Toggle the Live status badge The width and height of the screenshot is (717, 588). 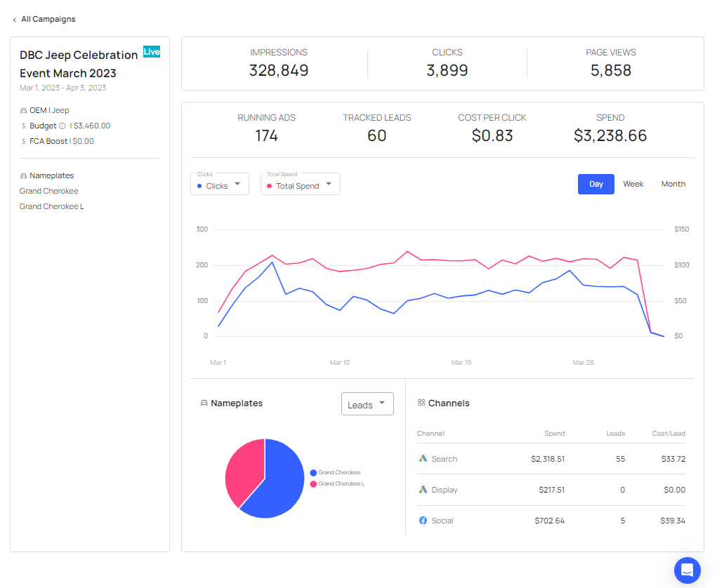[x=151, y=52]
